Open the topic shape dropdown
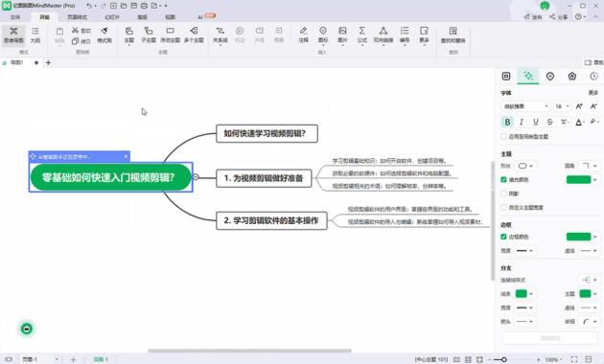The width and height of the screenshot is (604, 364). [525, 166]
